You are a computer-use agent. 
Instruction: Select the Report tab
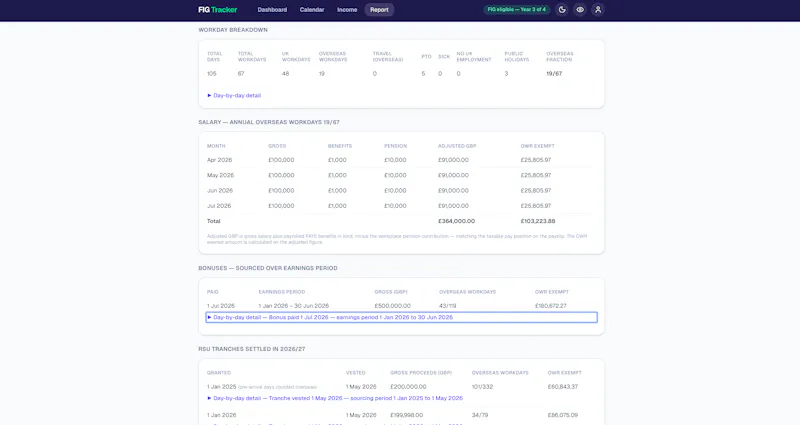coord(379,10)
